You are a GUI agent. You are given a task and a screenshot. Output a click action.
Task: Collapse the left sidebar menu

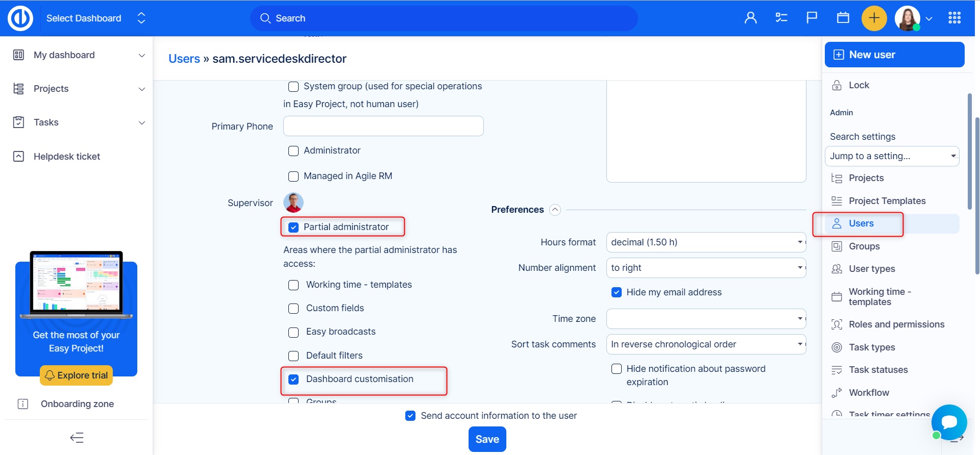(x=77, y=438)
